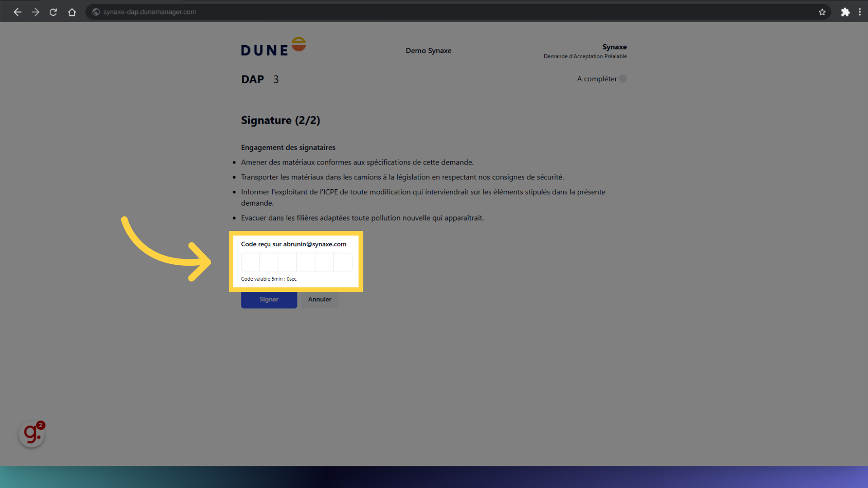Open the browser extensions puzzle icon

coord(845,12)
